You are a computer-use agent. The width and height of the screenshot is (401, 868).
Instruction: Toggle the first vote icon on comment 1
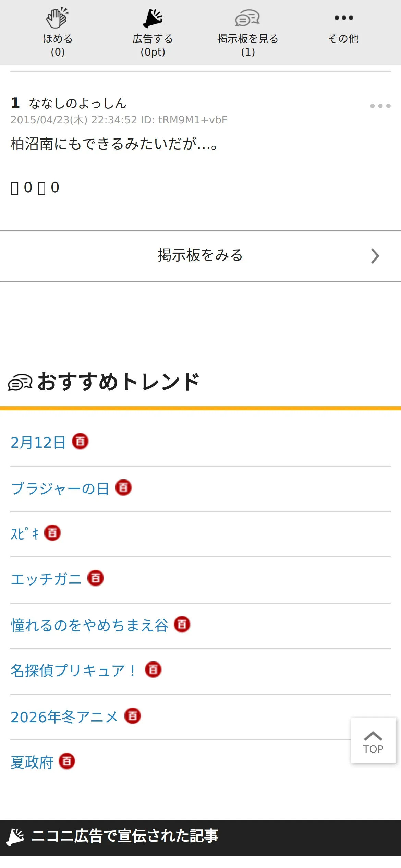(x=15, y=188)
